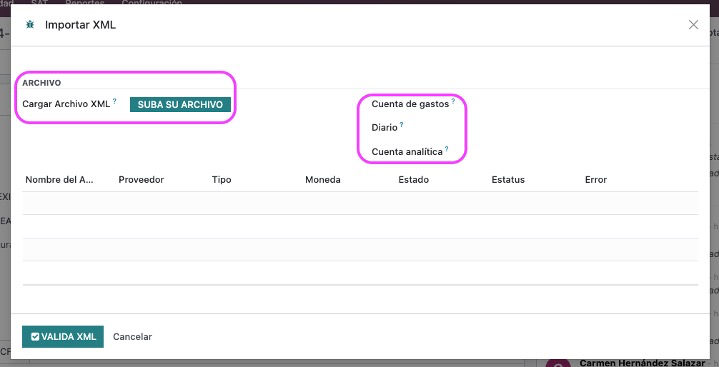
Task: Sort by Error column header
Action: 596,180
